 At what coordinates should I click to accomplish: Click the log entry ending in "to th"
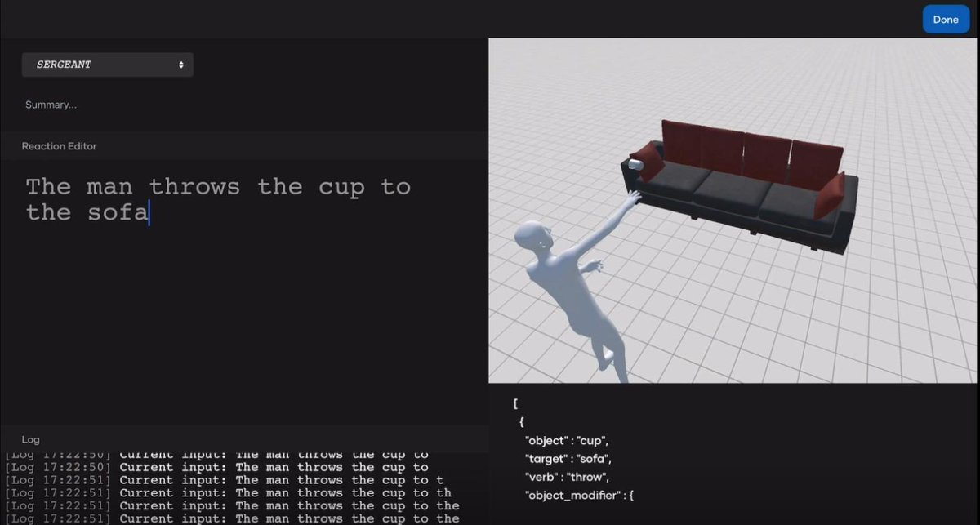(229, 493)
